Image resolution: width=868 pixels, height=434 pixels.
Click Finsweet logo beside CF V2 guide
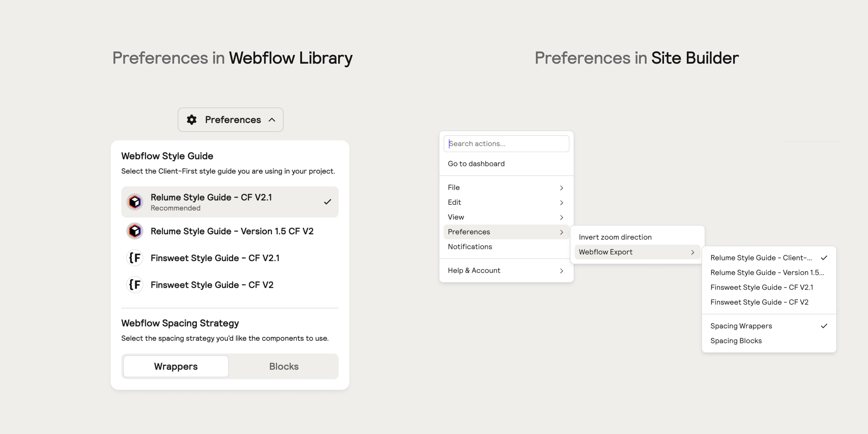click(135, 285)
